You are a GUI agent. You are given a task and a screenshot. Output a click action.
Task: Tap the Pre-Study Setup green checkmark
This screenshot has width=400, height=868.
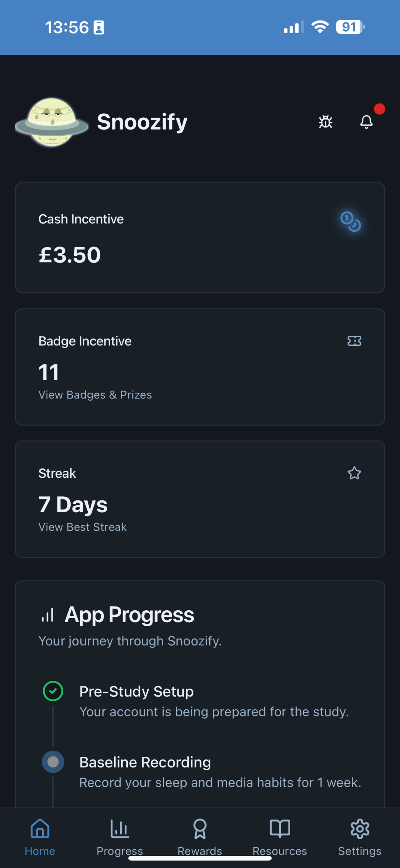[53, 691]
